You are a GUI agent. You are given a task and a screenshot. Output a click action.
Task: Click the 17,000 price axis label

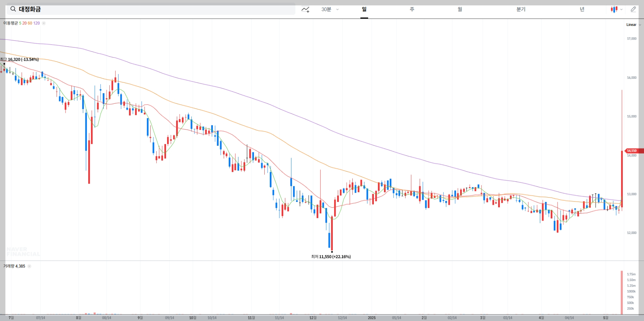click(631, 39)
